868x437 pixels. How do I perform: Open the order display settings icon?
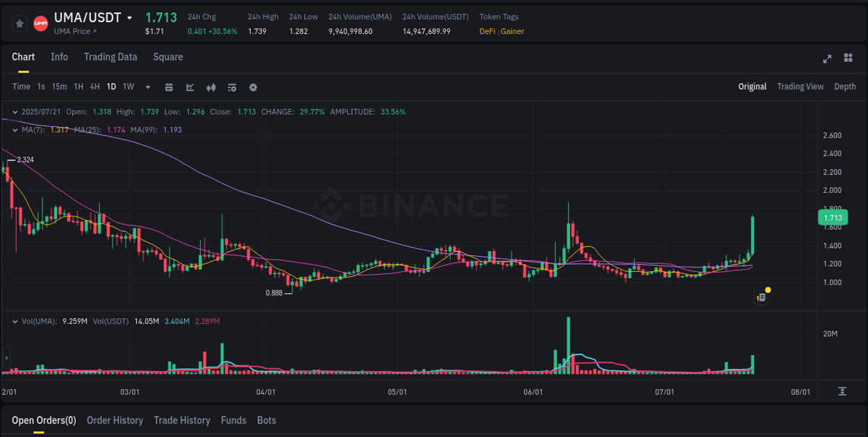pos(231,87)
